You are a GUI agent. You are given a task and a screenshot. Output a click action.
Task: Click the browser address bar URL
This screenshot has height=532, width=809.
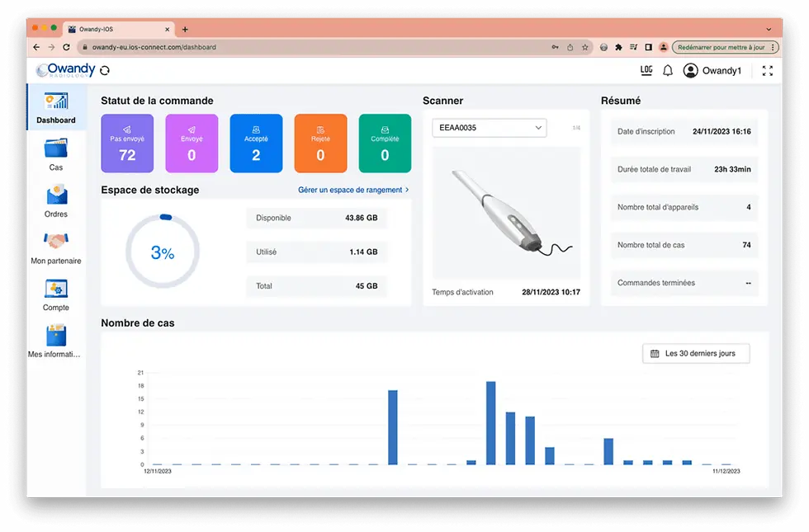click(x=154, y=47)
